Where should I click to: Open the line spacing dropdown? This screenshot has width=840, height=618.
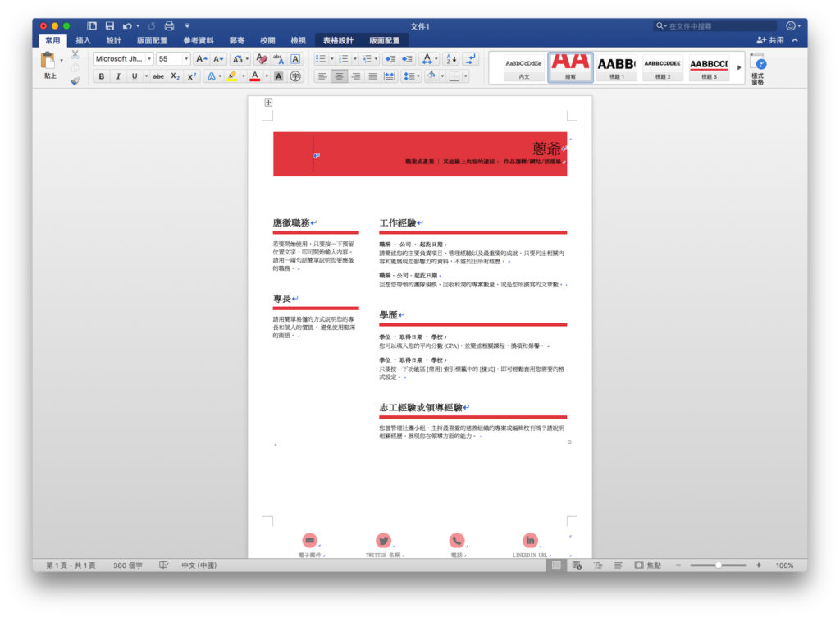click(412, 76)
